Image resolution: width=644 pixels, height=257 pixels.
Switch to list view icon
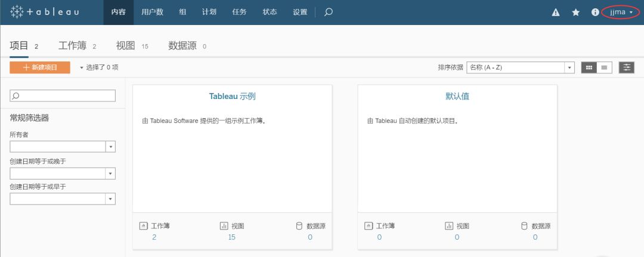tap(604, 68)
